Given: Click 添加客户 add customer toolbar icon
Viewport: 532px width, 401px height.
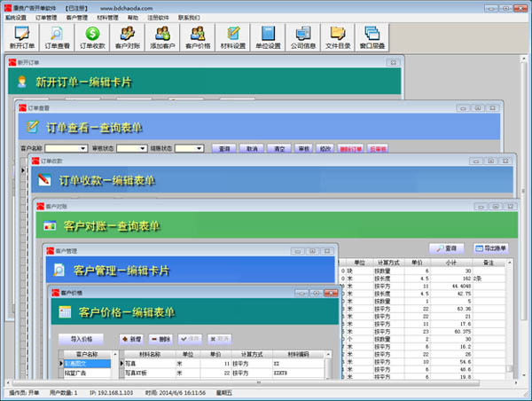Looking at the screenshot, I should [162, 37].
